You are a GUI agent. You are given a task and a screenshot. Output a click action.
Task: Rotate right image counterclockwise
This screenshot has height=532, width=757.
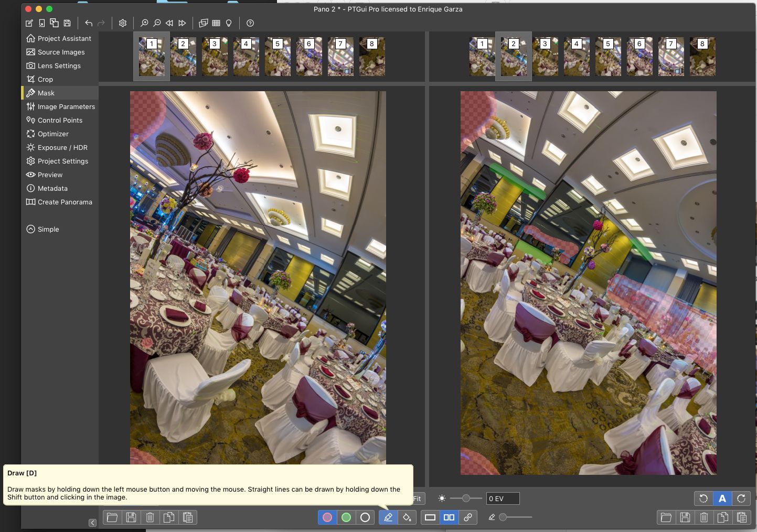click(x=703, y=498)
